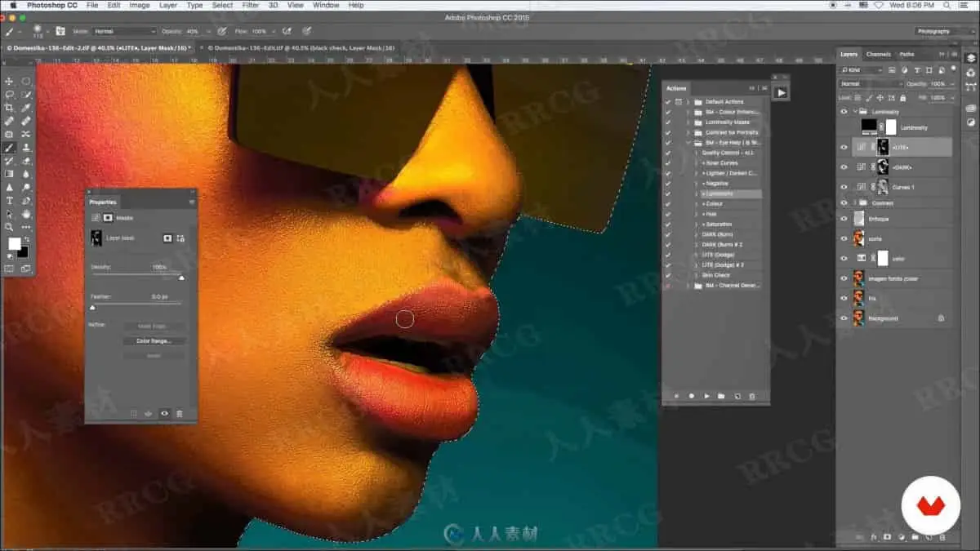Toggle brush panel icon in options bar

[x=60, y=31]
